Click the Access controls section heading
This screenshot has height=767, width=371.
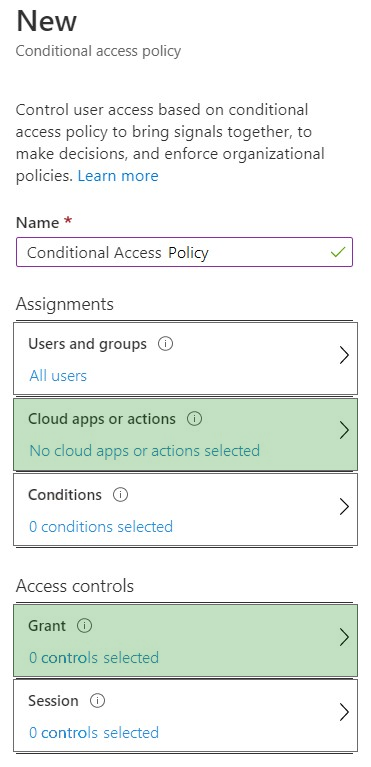coord(75,586)
